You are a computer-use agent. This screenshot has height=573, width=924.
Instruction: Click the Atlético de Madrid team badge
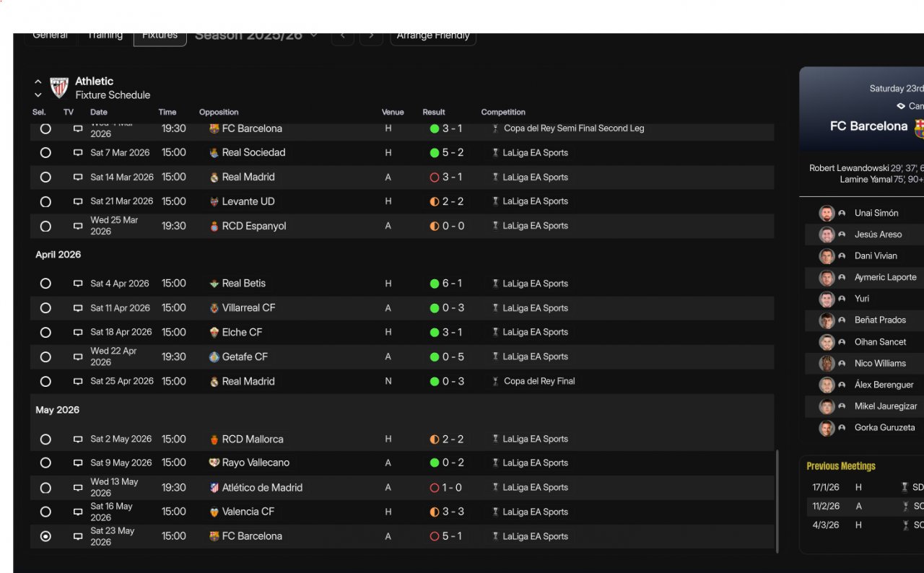(214, 488)
